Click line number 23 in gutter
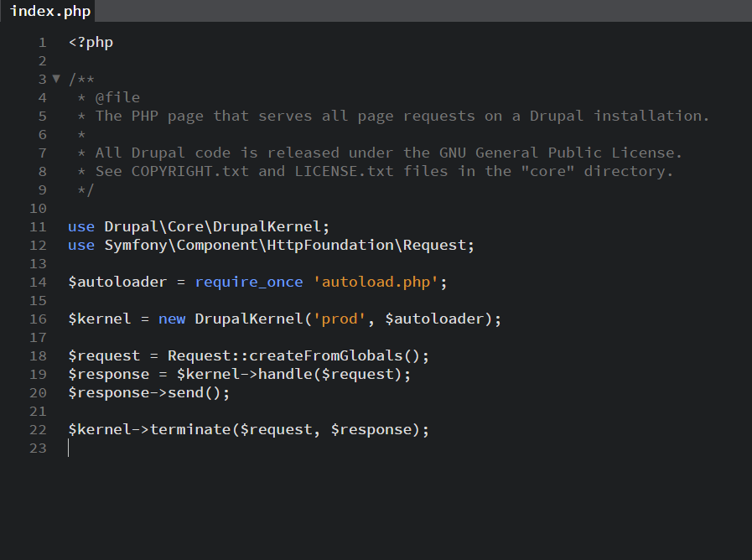 39,448
